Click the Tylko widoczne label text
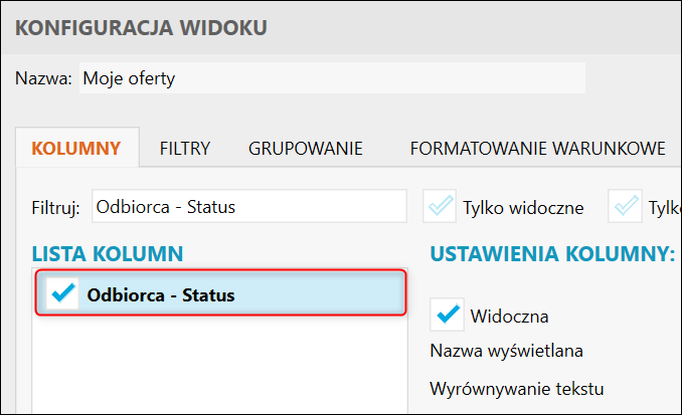682x415 pixels. [522, 207]
